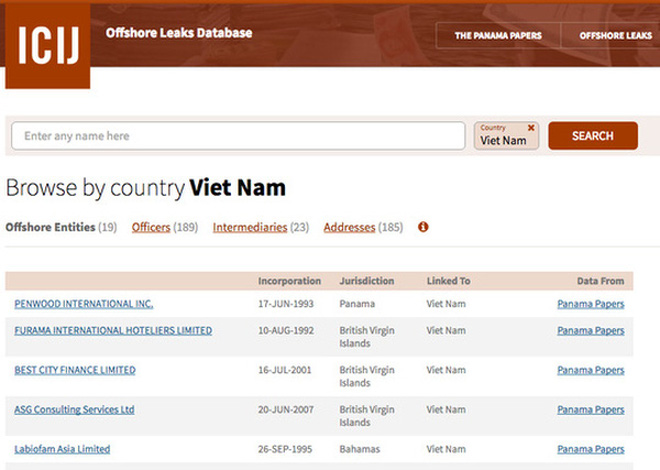Viewport: 660px width, 470px height.
Task: Open PENWOOD INTERNATIONAL INC. entity
Action: coord(84,303)
